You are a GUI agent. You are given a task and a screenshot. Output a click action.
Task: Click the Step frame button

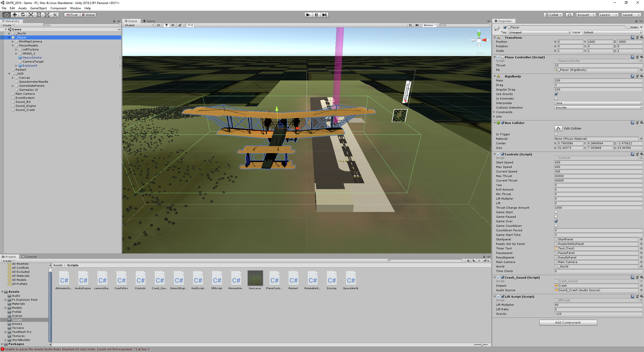[324, 15]
